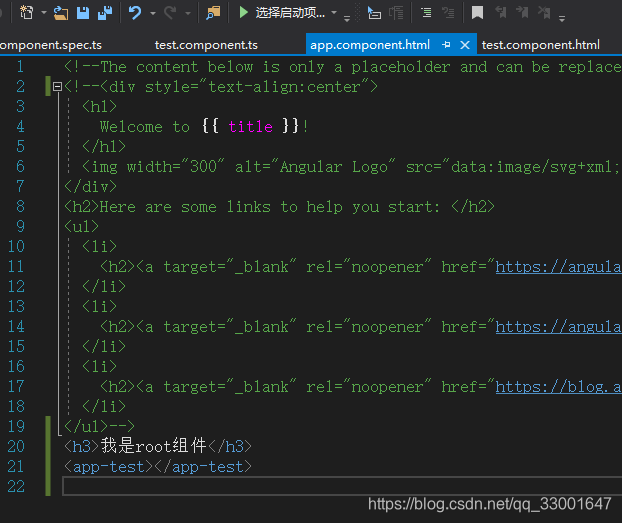Go to the next bookmark

point(522,13)
